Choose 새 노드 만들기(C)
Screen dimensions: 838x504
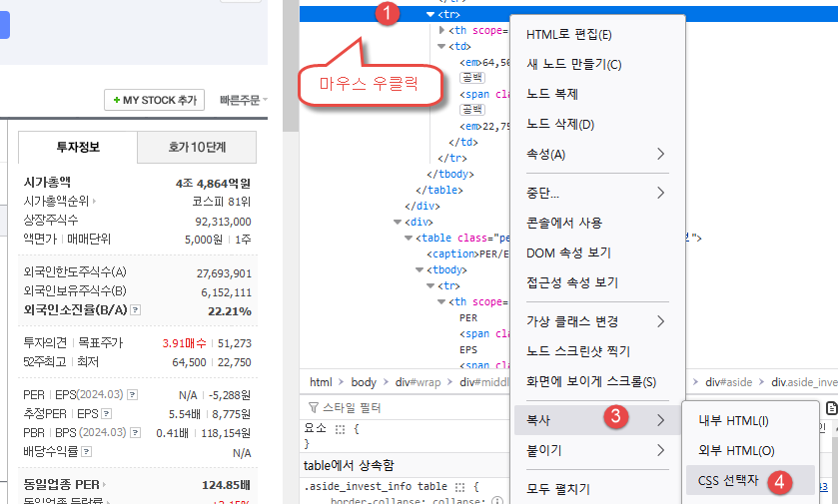click(x=597, y=65)
